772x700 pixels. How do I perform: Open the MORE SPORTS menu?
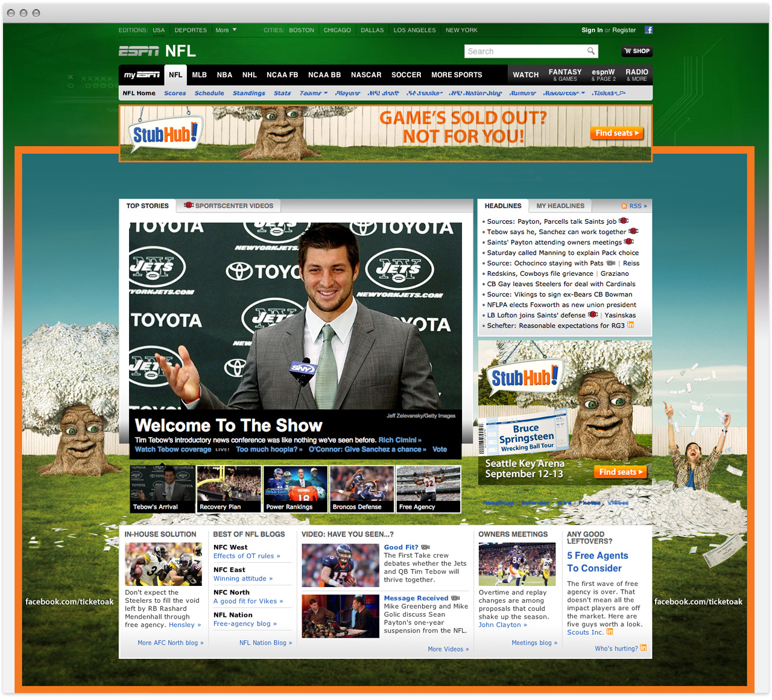[457, 75]
